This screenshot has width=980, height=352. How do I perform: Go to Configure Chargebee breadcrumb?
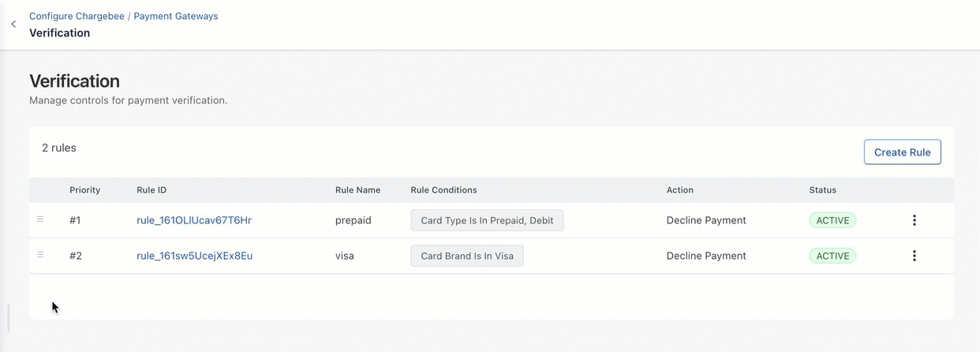[77, 16]
